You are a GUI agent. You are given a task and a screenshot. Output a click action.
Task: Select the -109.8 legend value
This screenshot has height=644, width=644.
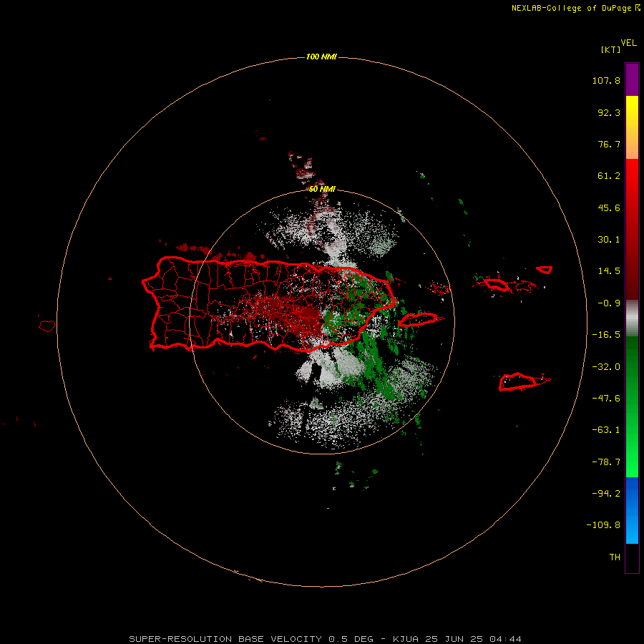point(603,525)
